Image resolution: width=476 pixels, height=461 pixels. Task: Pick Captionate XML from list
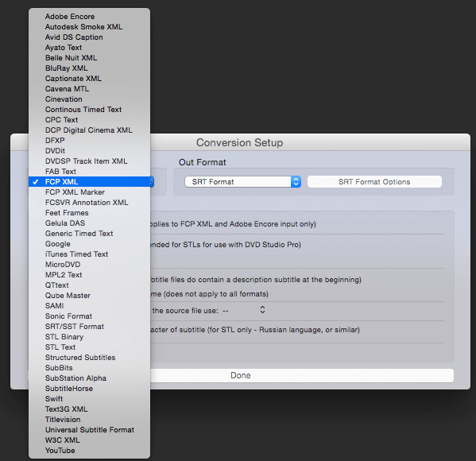89,79
